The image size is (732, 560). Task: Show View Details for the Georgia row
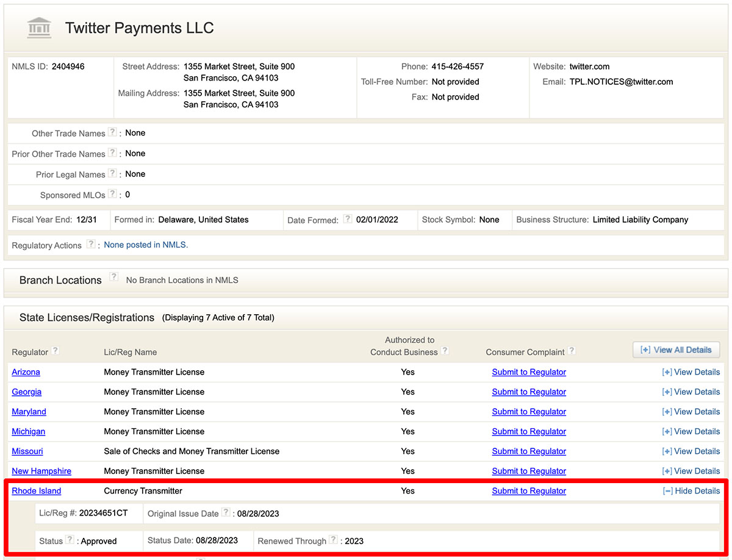(691, 392)
